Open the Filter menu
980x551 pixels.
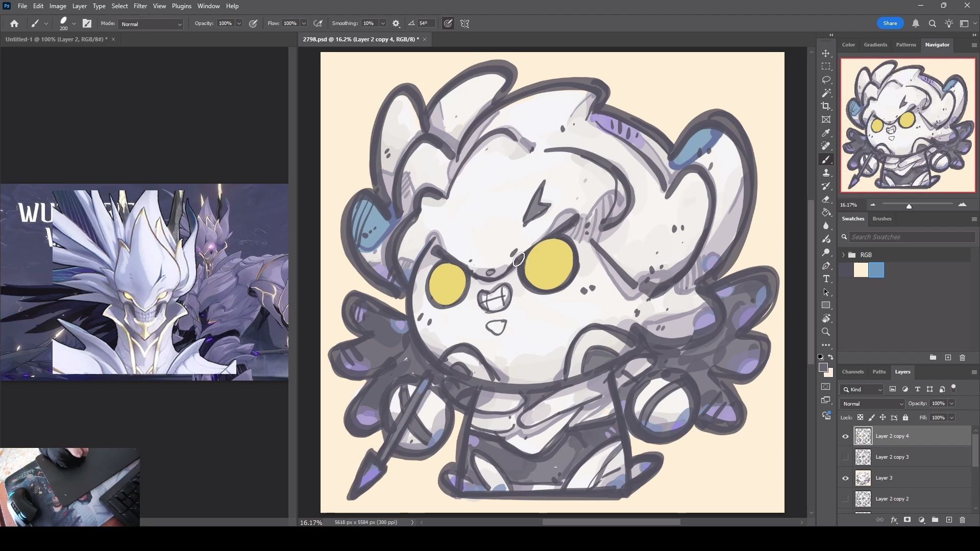(140, 6)
